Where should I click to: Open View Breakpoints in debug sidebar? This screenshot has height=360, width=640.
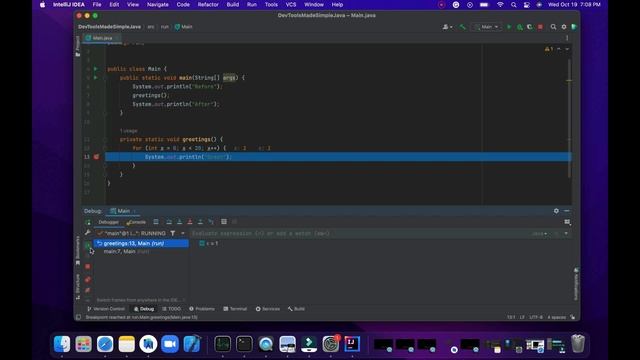point(87,280)
